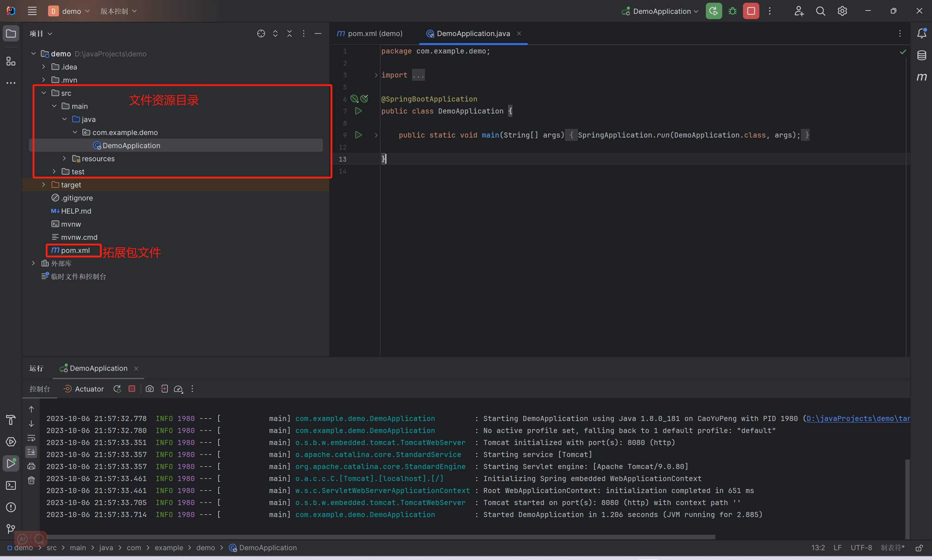Toggle soft-wrap in the run console
Image resolution: width=932 pixels, height=560 pixels.
(31, 438)
